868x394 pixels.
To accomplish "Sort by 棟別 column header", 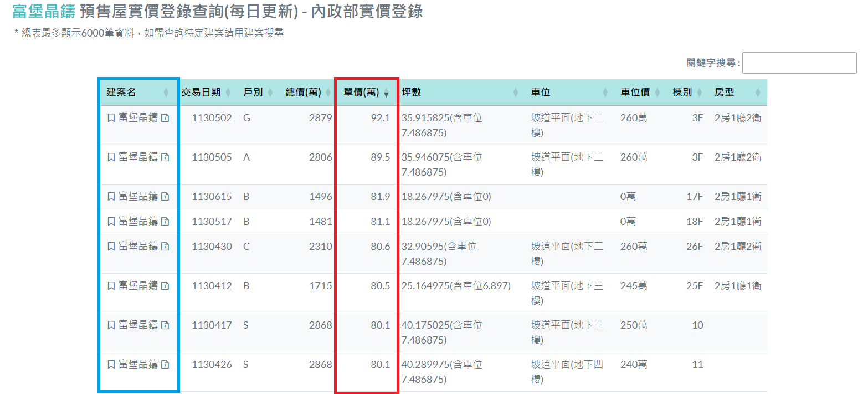I will pos(687,93).
